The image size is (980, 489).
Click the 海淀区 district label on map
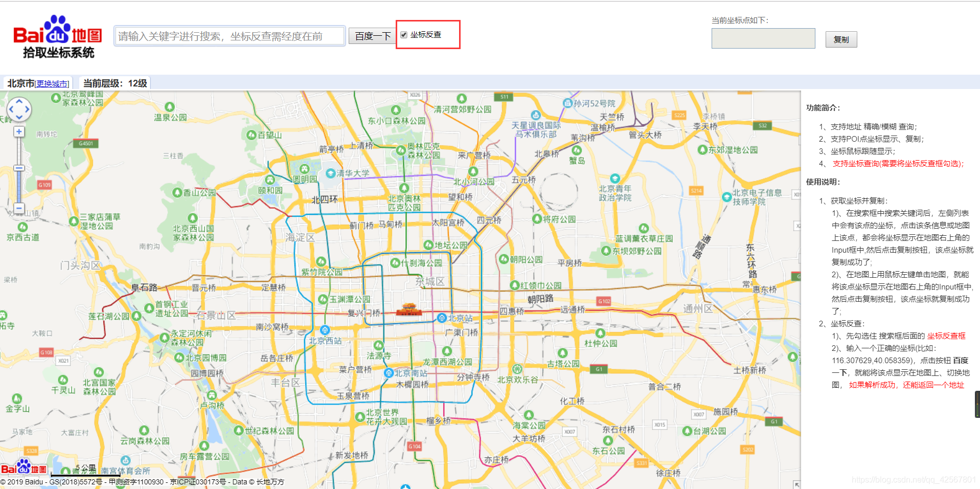click(300, 238)
